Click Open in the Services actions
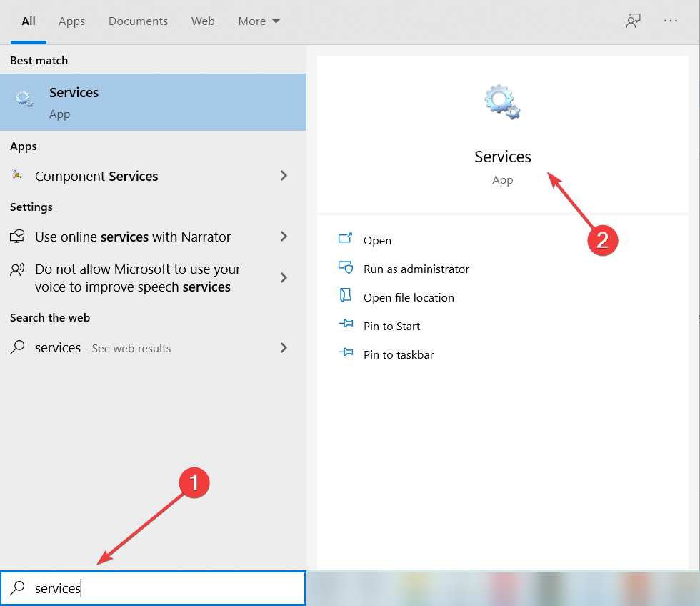700x606 pixels. [x=377, y=240]
